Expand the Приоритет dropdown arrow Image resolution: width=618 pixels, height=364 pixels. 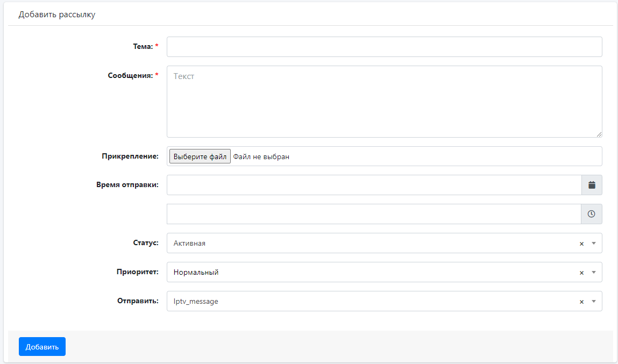pos(594,272)
